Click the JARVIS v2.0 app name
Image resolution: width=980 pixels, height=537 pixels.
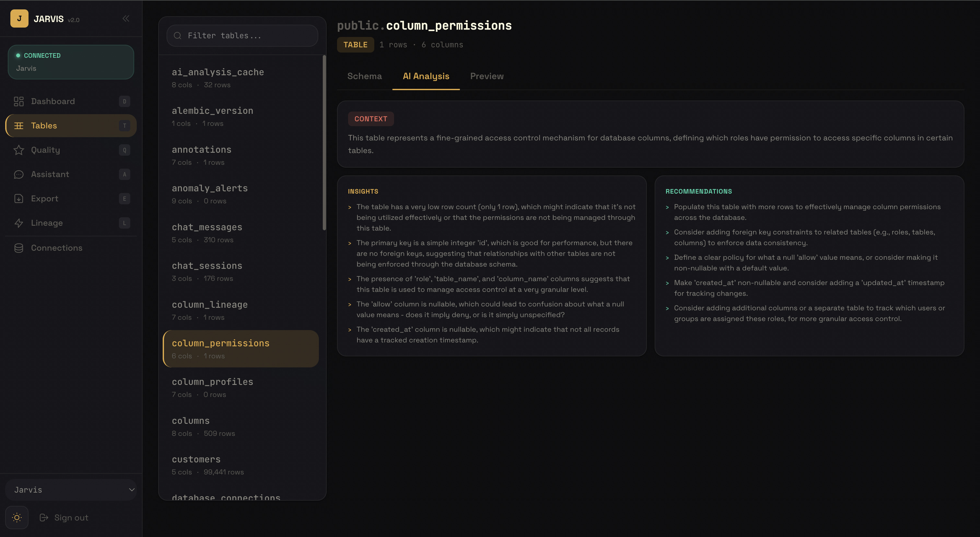[x=56, y=19]
